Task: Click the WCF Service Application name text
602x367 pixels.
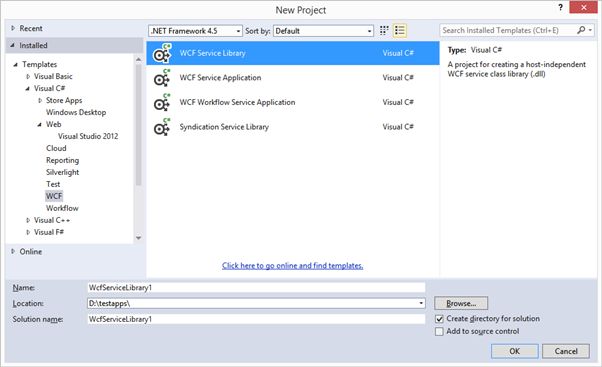Action: pos(220,78)
